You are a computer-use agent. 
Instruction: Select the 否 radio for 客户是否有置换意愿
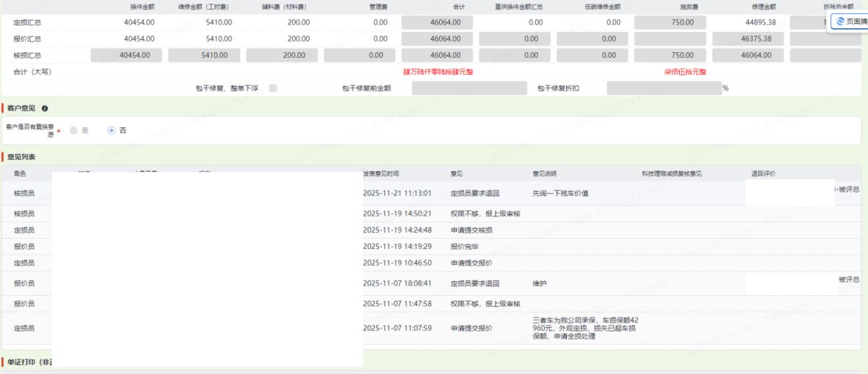click(111, 130)
